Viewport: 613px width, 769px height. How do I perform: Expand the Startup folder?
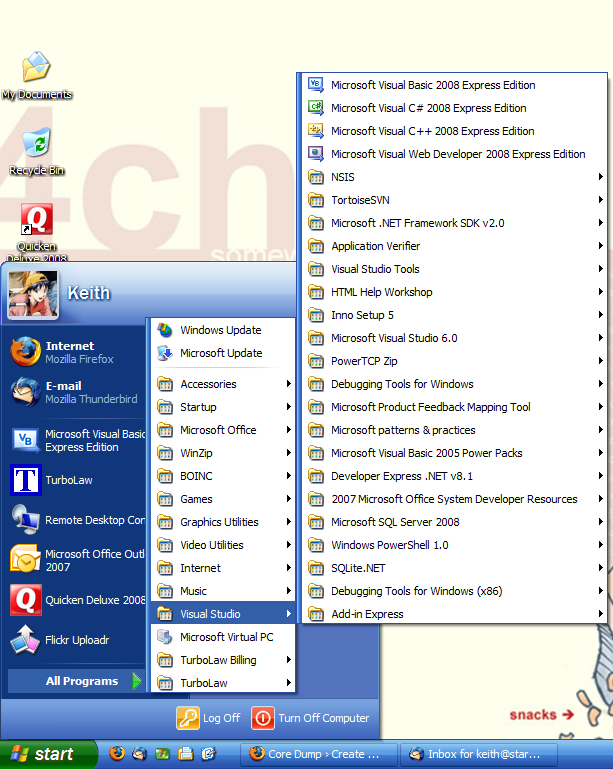[x=223, y=407]
